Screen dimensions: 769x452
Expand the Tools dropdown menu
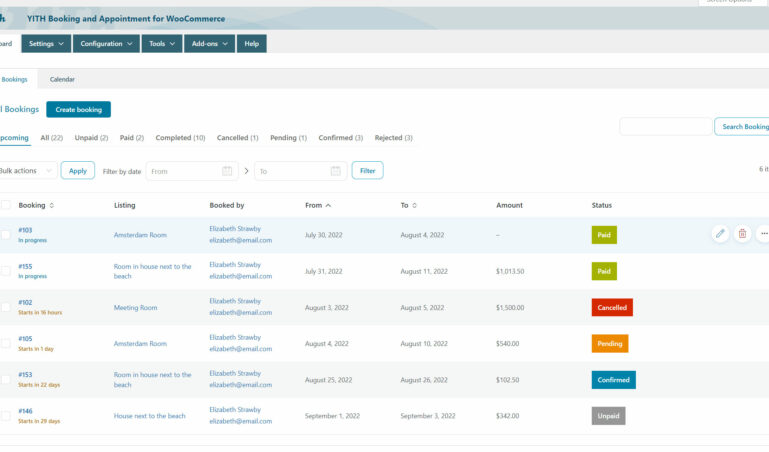click(162, 44)
